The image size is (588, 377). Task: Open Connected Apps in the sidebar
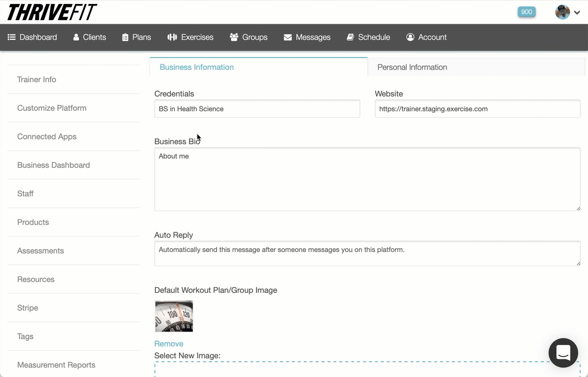coord(47,137)
